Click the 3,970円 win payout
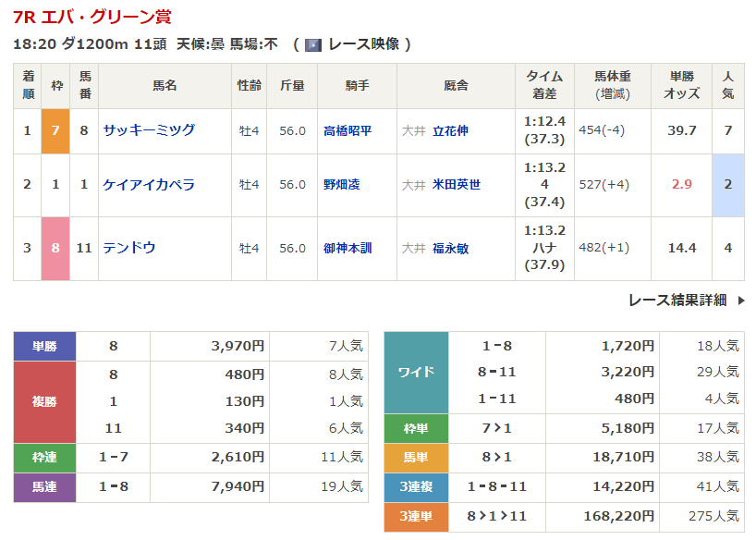 [238, 346]
